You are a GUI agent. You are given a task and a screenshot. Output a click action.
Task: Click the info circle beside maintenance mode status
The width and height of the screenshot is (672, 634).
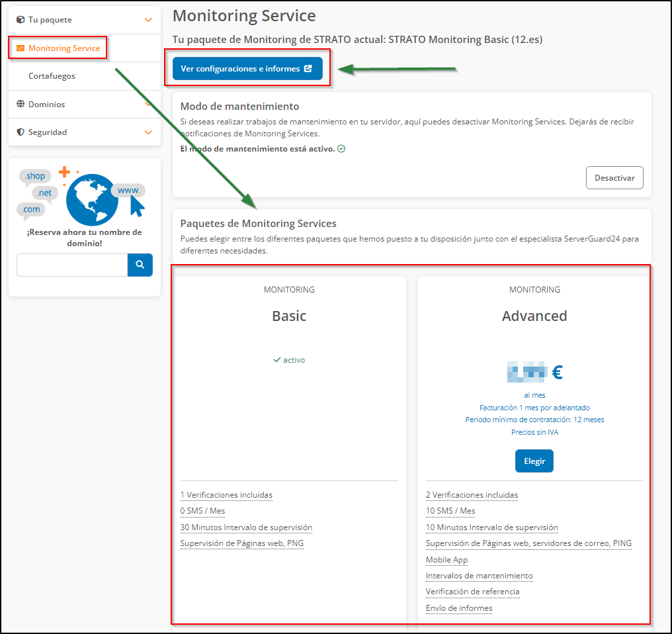click(x=340, y=148)
